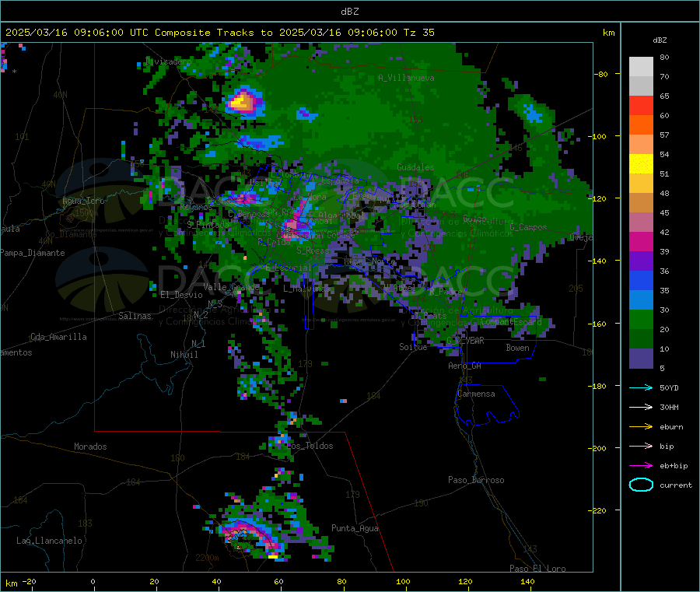Image resolution: width=700 pixels, height=592 pixels.
Task: Click the yellow-core storm cell south of Divisadero
Action: click(242, 102)
